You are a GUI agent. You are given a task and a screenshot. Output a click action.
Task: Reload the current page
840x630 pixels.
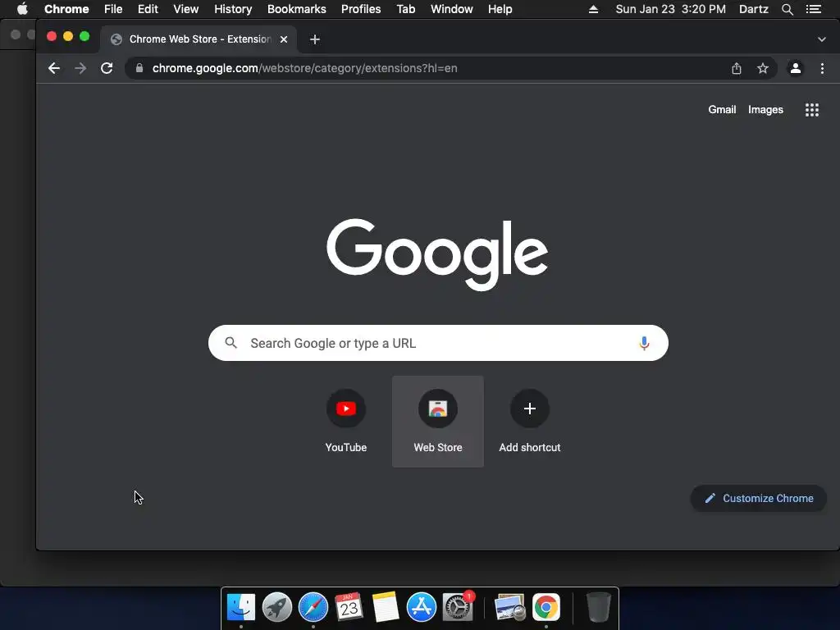(x=107, y=68)
